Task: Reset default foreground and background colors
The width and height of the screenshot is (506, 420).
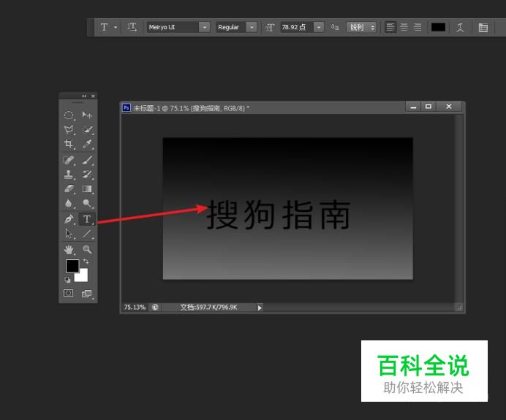Action: [67, 280]
